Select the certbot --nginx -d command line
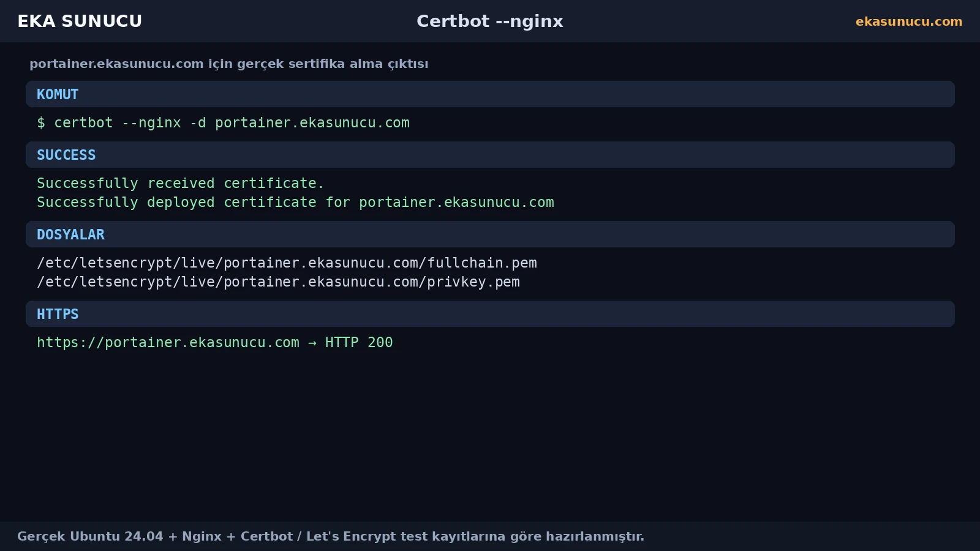Viewport: 980px width, 551px height. [x=223, y=123]
